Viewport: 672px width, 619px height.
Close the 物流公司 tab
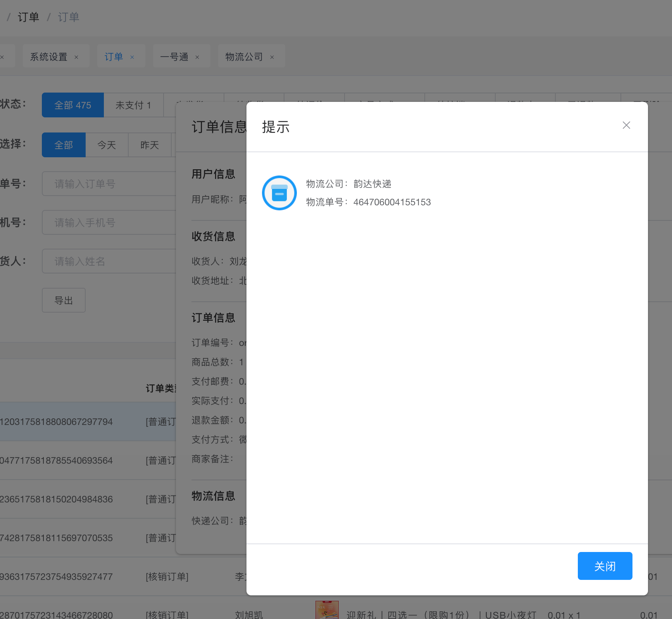click(272, 57)
